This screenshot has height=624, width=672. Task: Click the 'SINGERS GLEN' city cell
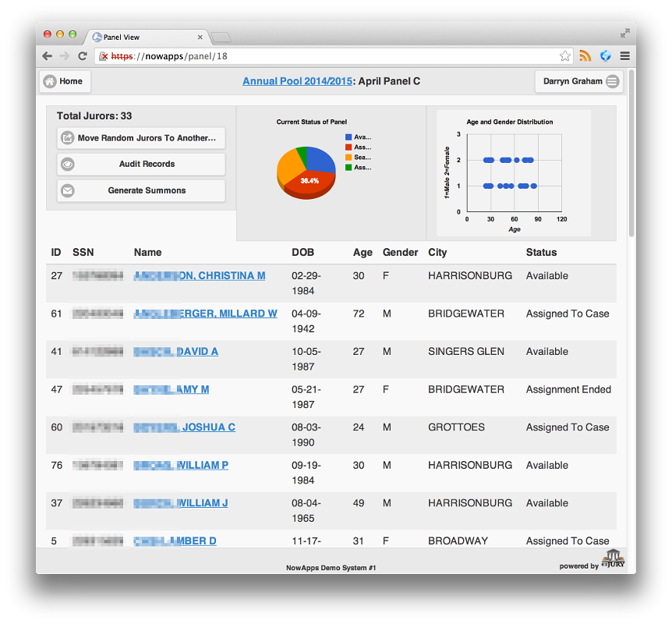tap(466, 352)
